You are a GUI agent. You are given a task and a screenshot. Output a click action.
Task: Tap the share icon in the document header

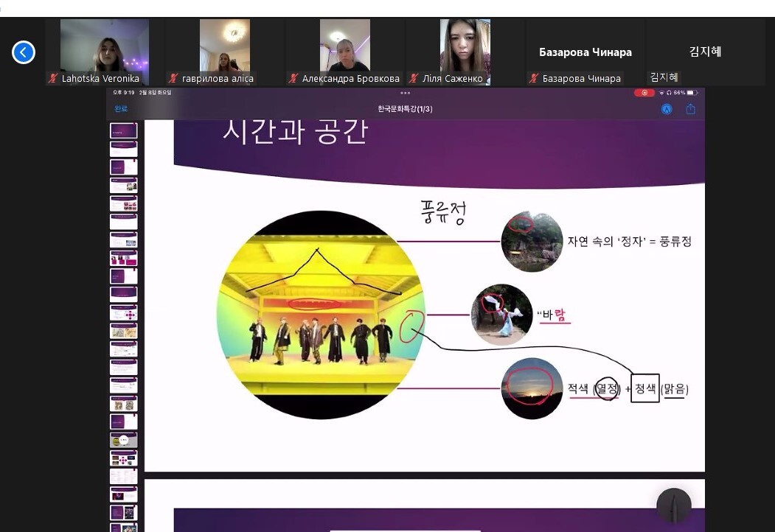click(690, 109)
